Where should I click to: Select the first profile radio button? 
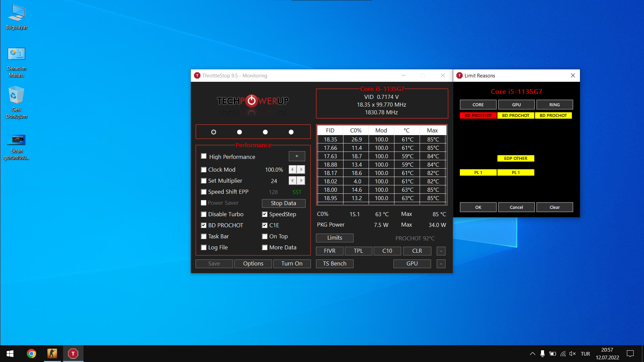[x=214, y=132]
